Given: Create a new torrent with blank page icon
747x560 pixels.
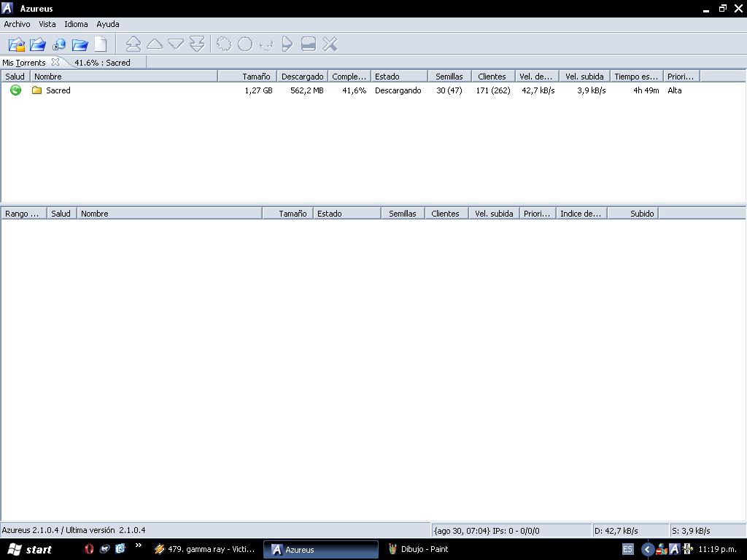Looking at the screenshot, I should 101,44.
